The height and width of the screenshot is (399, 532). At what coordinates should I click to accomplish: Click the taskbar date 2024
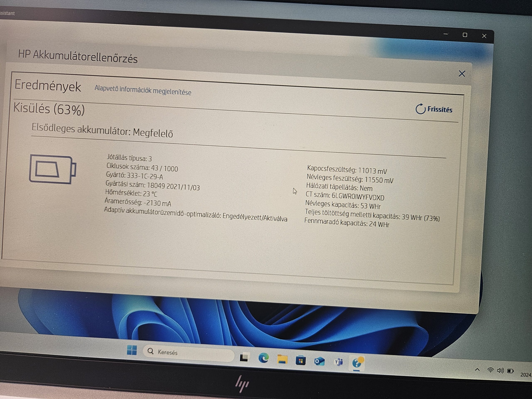pyautogui.click(x=526, y=375)
